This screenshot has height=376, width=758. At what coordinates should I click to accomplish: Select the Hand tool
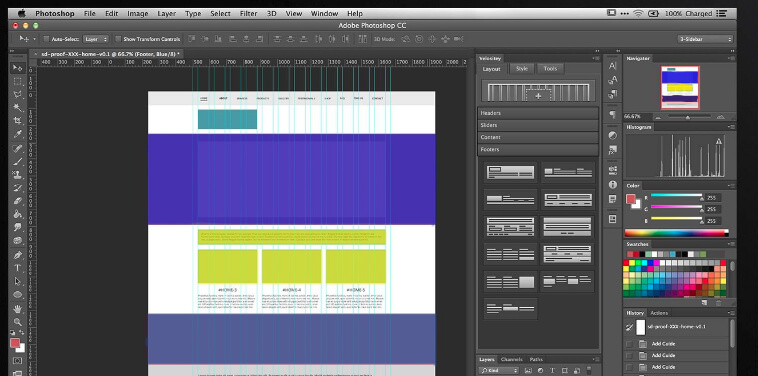coord(17,308)
